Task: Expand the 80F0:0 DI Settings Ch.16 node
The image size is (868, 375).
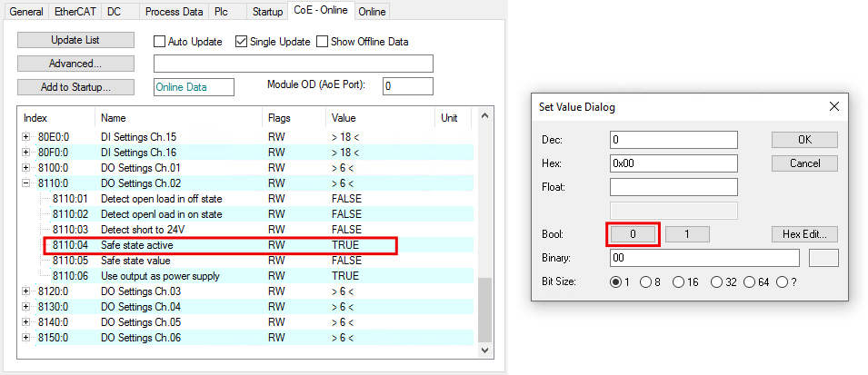Action: point(26,153)
